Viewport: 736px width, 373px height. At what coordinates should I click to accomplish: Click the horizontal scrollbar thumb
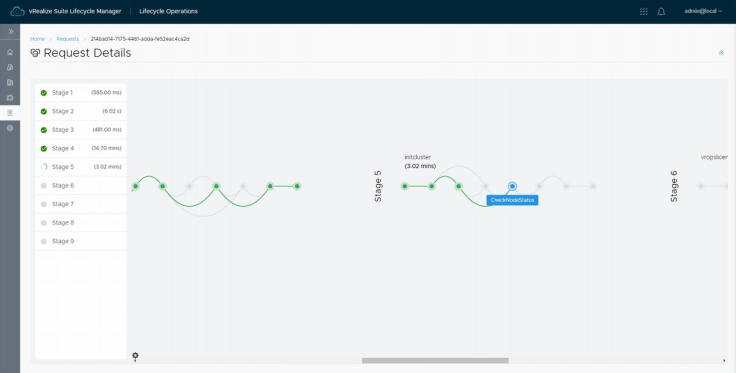click(x=435, y=361)
